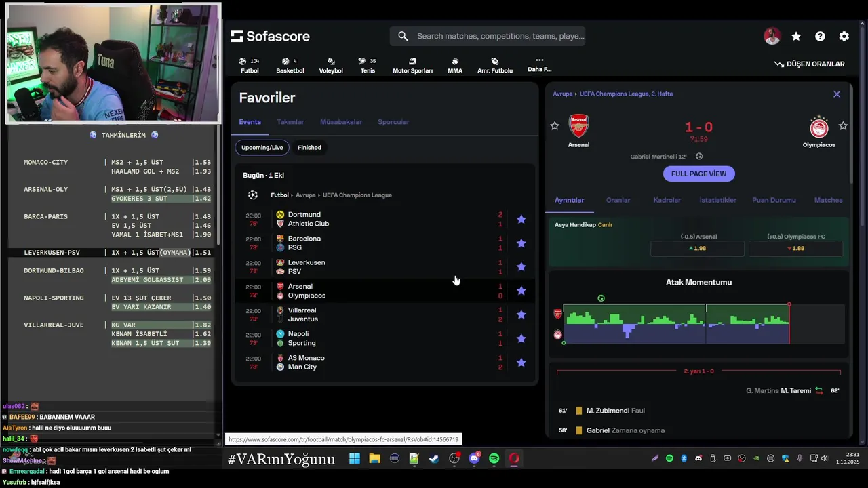Open the MMA sport category
This screenshot has height=488, width=868.
point(455,65)
